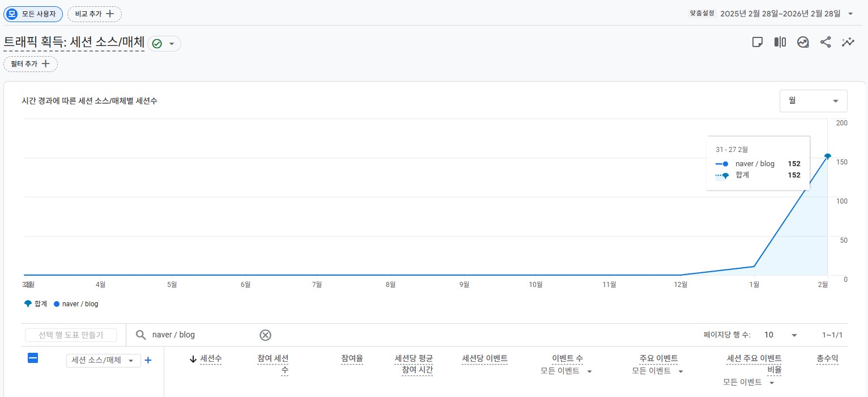Open the AI analysis sparkle icon
The image size is (868, 397).
[848, 41]
